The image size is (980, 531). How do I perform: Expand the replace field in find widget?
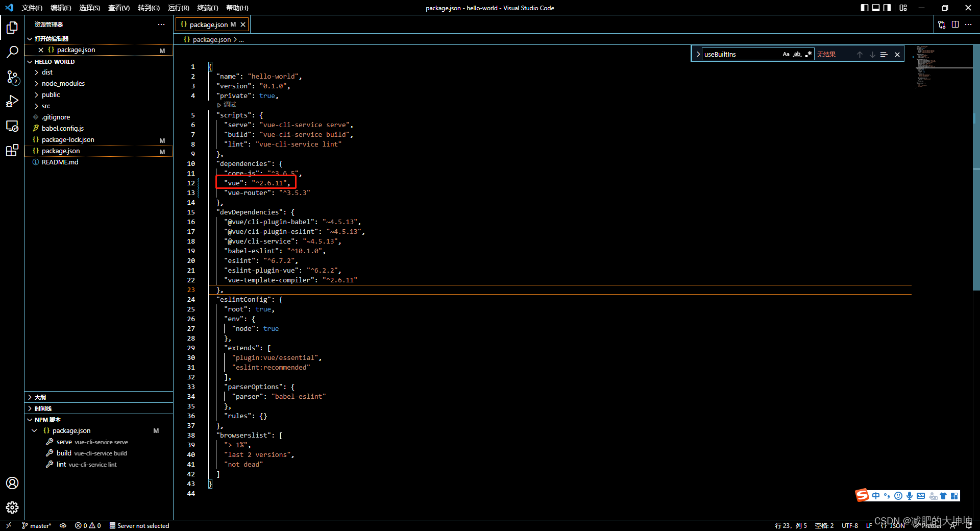pyautogui.click(x=698, y=54)
